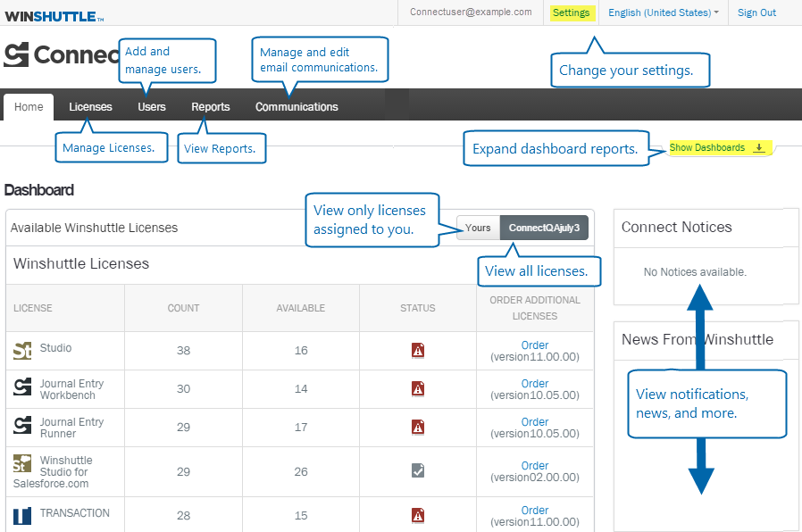Open the English (United States) language dropdown
Image resolution: width=802 pixels, height=532 pixels.
coord(664,12)
